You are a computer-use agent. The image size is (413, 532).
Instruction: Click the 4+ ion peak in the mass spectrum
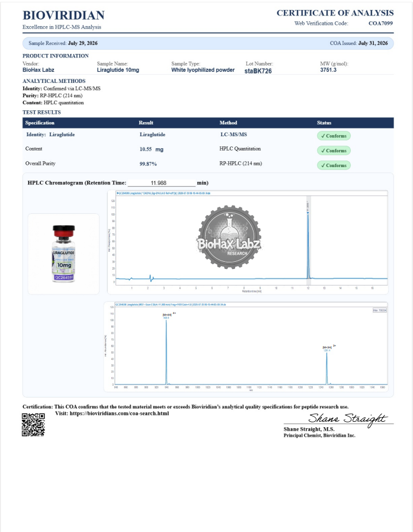pos(167,351)
